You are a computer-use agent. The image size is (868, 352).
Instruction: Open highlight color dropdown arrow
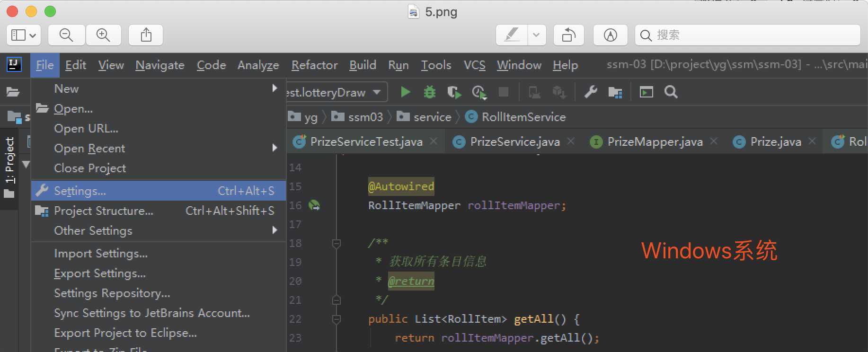pos(537,35)
